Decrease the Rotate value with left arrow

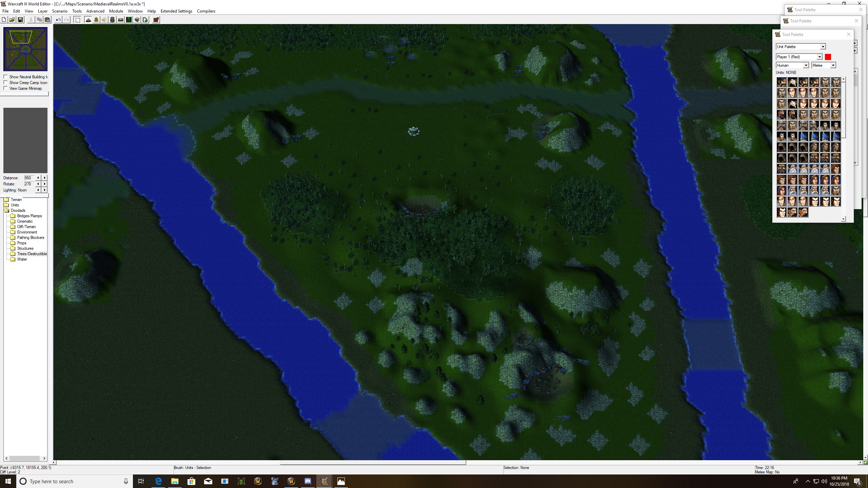[x=38, y=184]
